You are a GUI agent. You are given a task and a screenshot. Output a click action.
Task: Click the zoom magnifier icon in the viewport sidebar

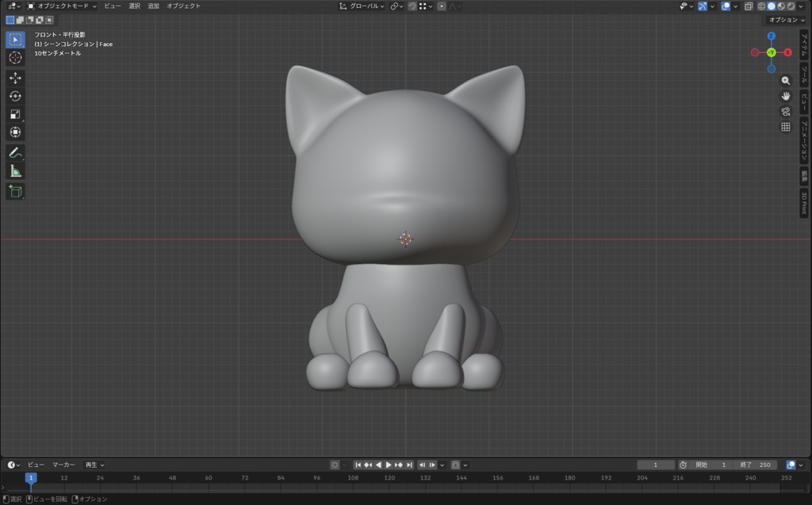[x=785, y=79]
